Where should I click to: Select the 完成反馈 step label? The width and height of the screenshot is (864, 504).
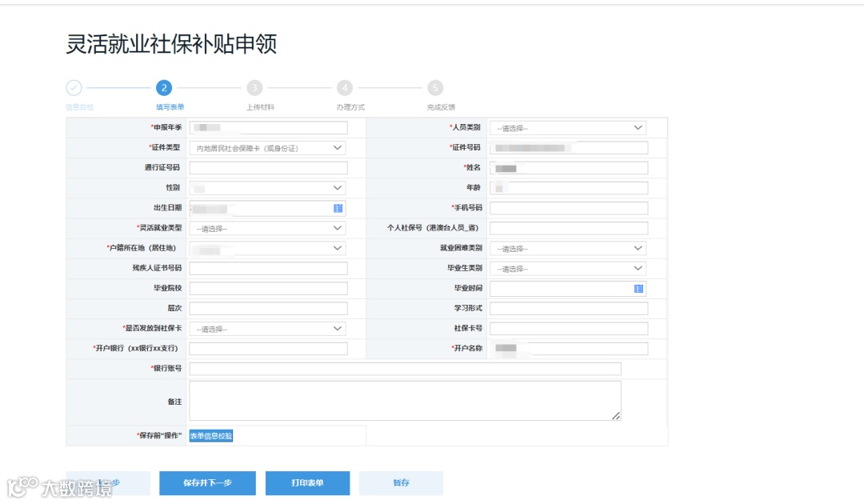441,107
